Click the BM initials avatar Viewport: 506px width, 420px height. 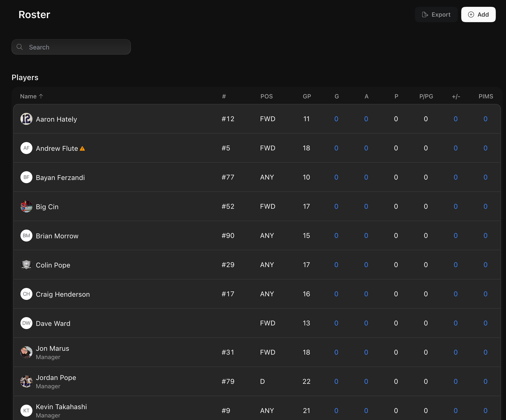point(26,236)
